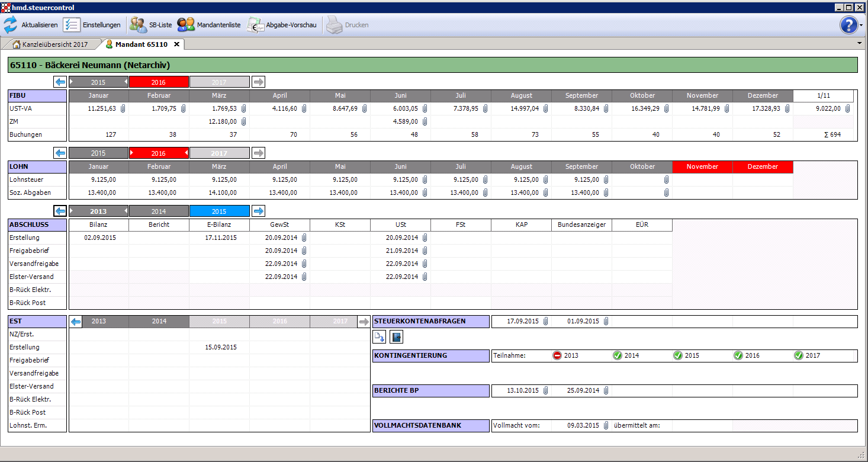Viewport: 868px width, 462px height.
Task: Select year 2015 in the FIBU section
Action: click(x=98, y=82)
